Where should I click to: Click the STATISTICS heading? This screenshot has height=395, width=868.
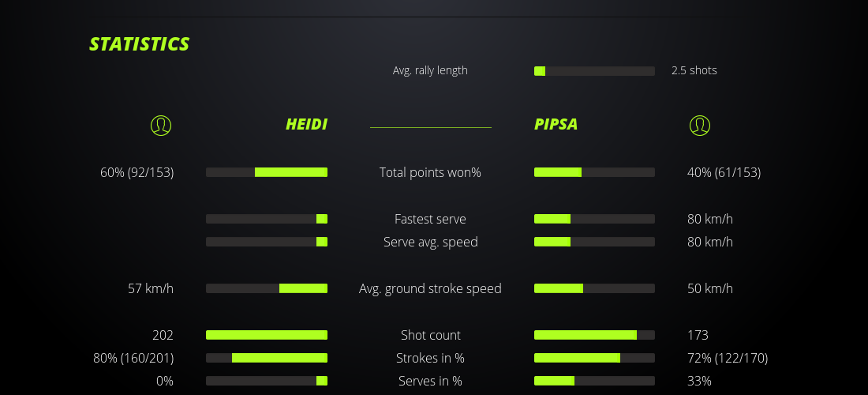pyautogui.click(x=140, y=44)
